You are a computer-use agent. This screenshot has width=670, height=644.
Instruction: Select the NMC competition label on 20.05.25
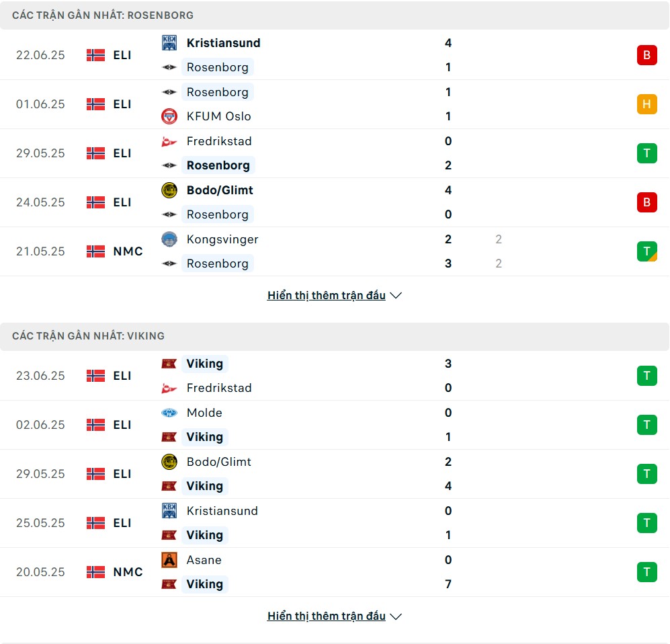point(128,572)
